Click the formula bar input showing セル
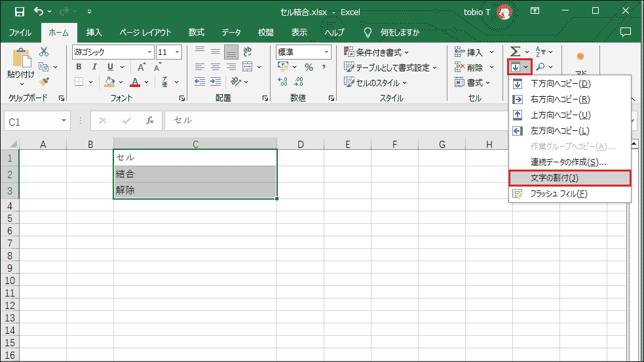The height and width of the screenshot is (362, 644). tap(335, 120)
